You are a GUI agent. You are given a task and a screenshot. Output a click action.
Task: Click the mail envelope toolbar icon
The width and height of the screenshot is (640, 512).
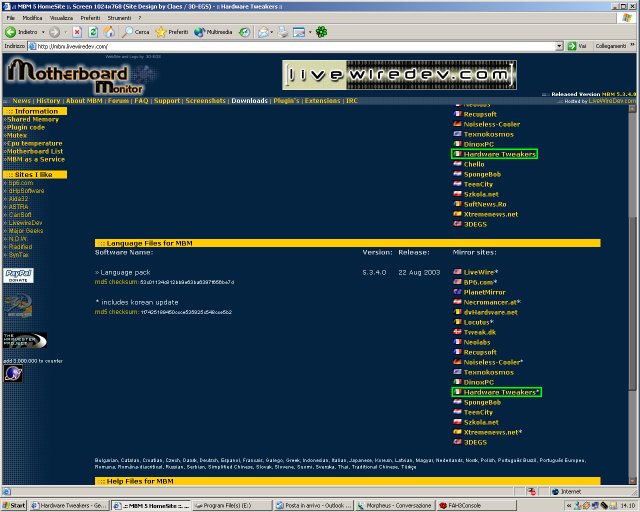(263, 32)
